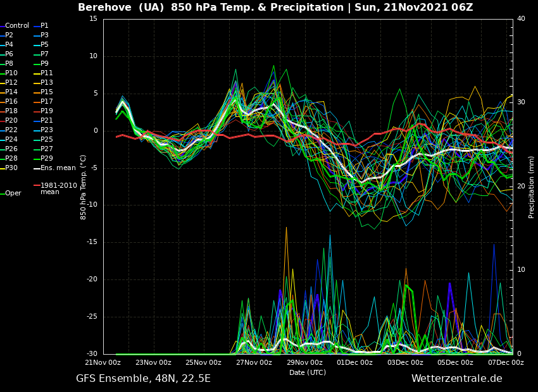Click the GFS Ensemble, 48N, 22.5E caption
This screenshot has height=392, width=538.
(x=143, y=379)
